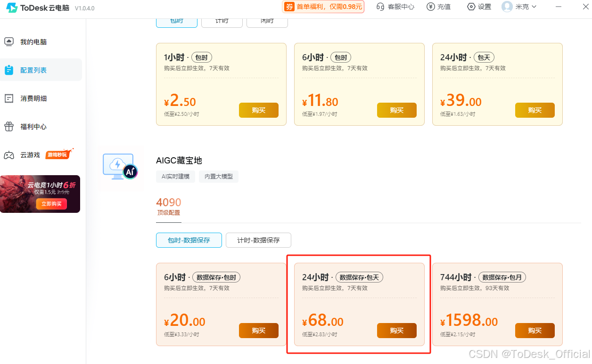Click the 包天 tag on ¥39.00 card

[484, 57]
